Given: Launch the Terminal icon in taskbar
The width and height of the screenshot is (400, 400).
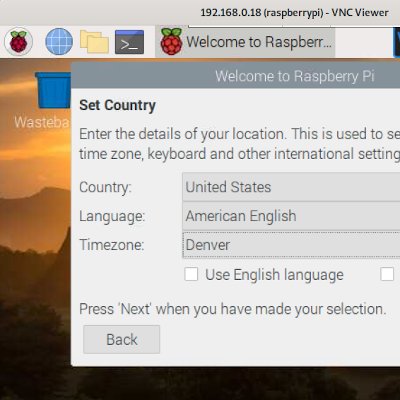Looking at the screenshot, I should click(129, 42).
